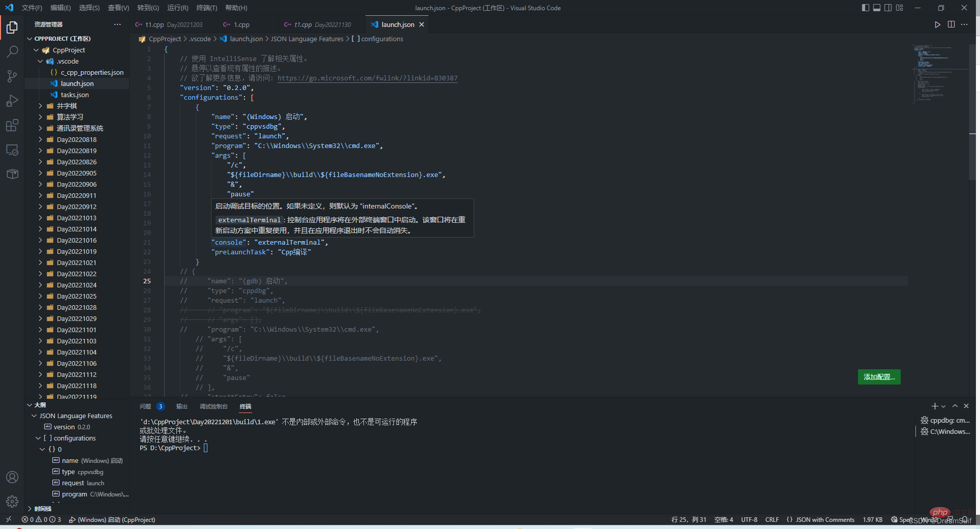The height and width of the screenshot is (529, 980).
Task: Open the 终端(T) menu
Action: click(206, 8)
